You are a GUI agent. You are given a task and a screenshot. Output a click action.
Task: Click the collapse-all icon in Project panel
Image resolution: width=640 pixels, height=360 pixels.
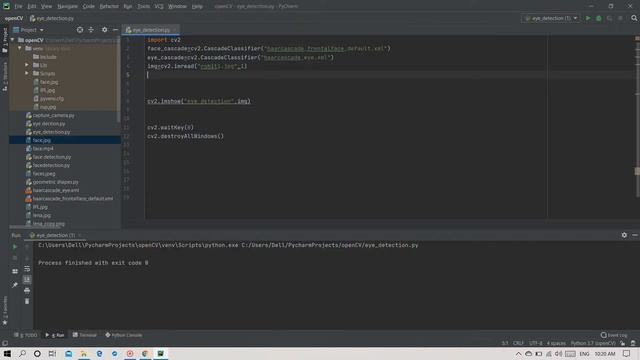click(x=91, y=30)
